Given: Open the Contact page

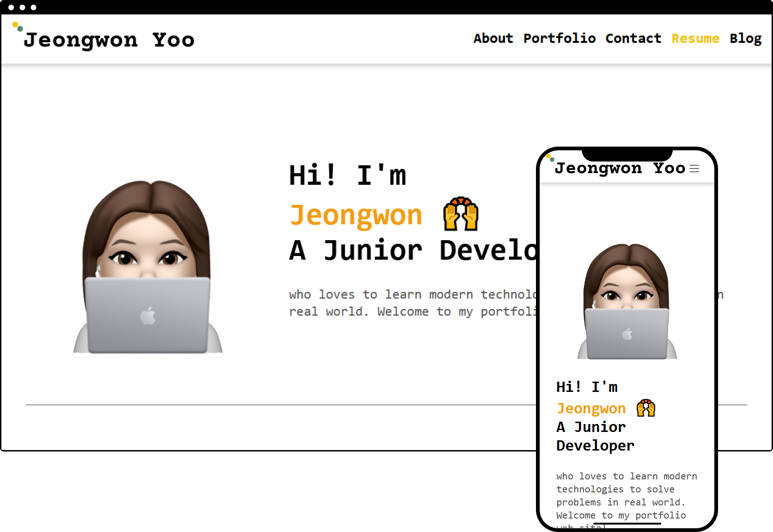Looking at the screenshot, I should [633, 39].
